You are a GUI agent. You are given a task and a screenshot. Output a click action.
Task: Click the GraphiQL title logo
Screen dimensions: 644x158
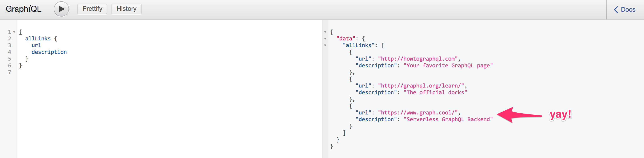tap(24, 9)
